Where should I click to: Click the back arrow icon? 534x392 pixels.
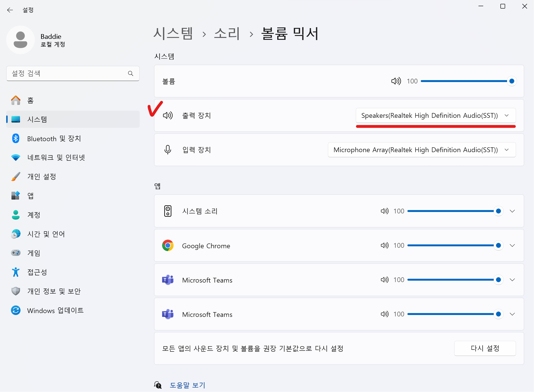coord(10,10)
